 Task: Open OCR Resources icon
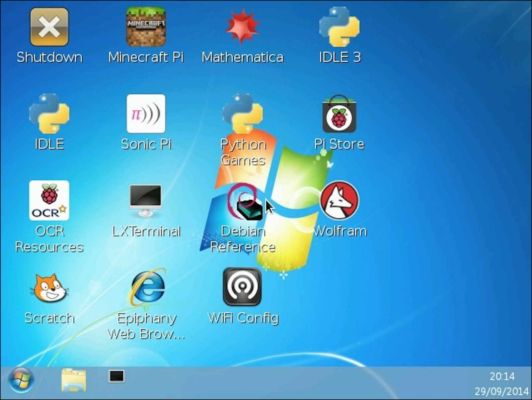49,200
